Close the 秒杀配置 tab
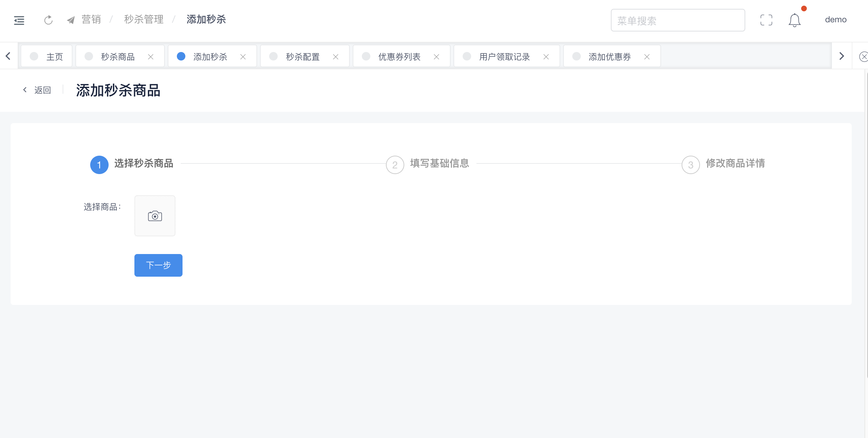Image resolution: width=868 pixels, height=438 pixels. click(x=336, y=57)
